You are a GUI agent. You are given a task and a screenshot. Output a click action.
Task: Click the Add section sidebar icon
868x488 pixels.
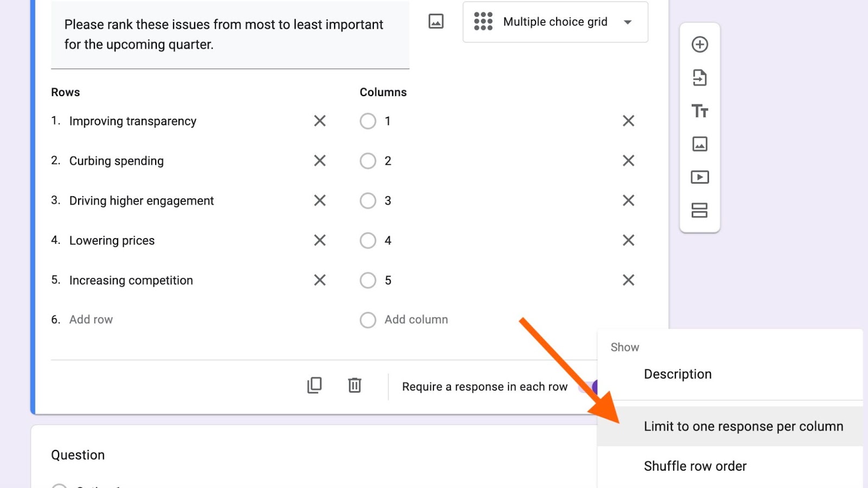pos(700,210)
